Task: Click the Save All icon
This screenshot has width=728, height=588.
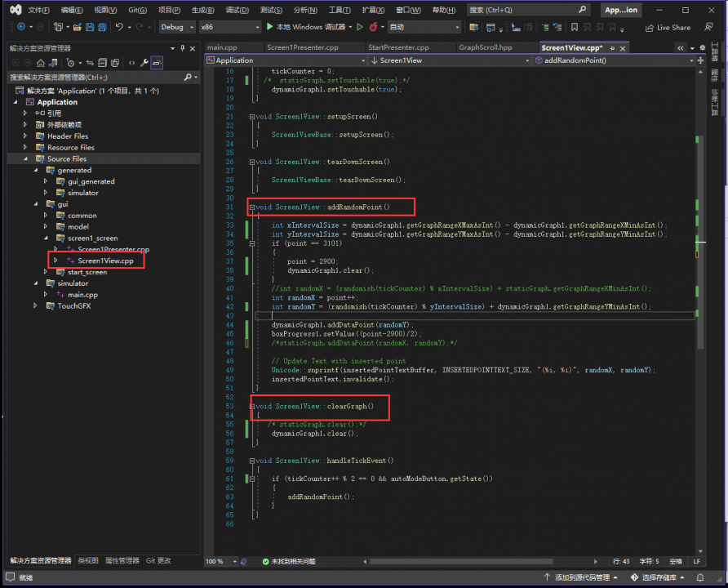Action: coord(102,27)
